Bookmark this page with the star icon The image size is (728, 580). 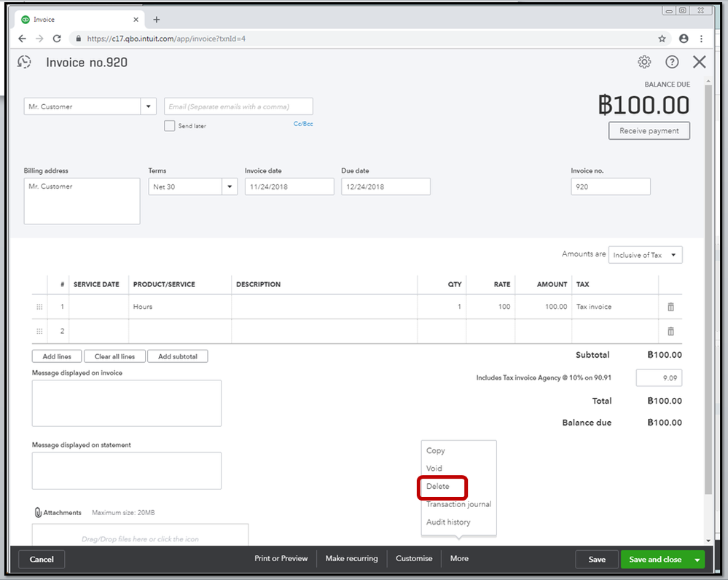[x=662, y=39]
